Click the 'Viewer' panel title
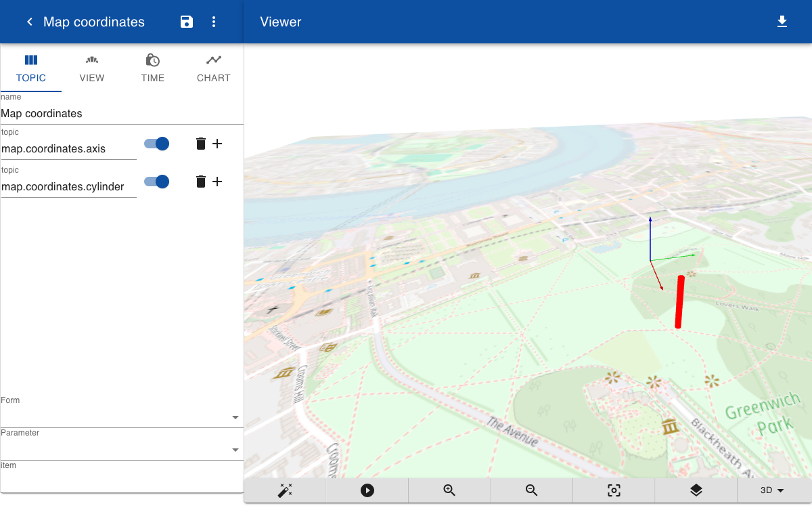Screen dimensions: 812x508 click(281, 22)
